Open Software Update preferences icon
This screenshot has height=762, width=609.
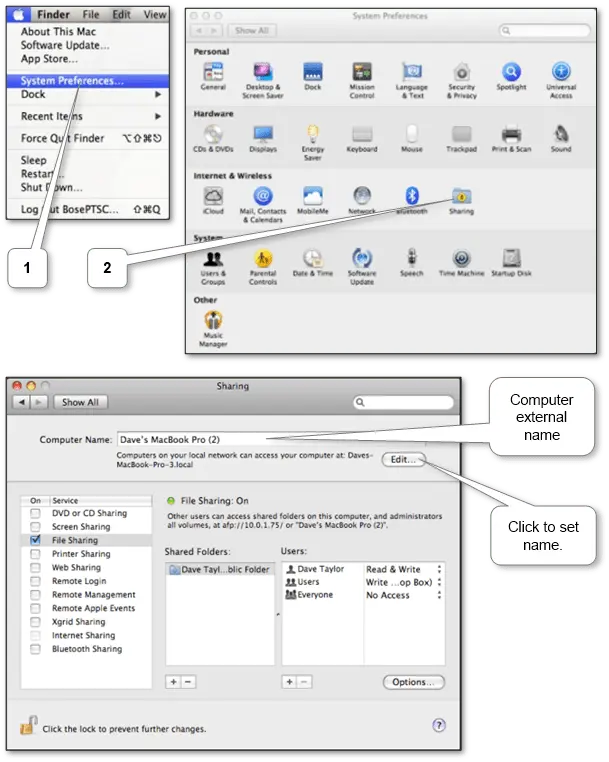pyautogui.click(x=362, y=258)
